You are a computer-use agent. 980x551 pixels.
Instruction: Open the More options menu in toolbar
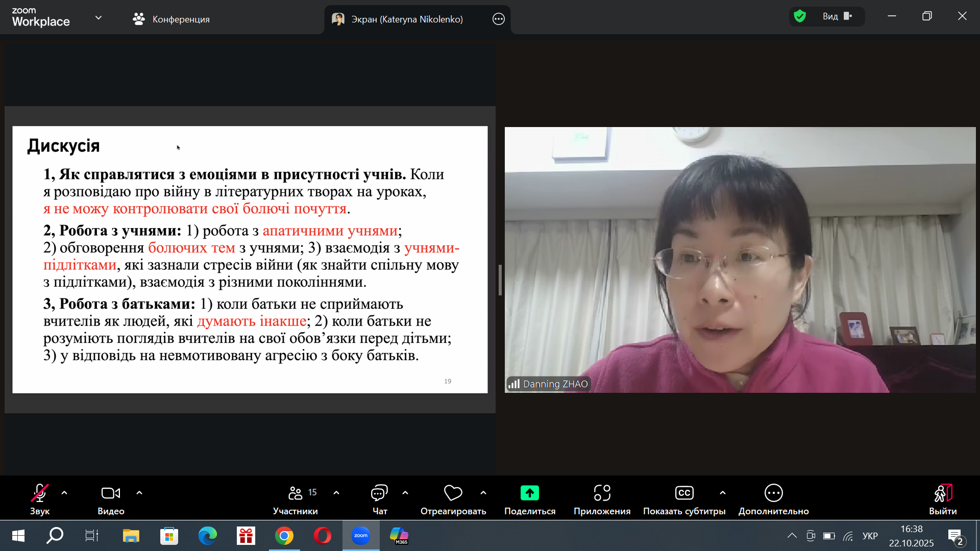(x=773, y=493)
